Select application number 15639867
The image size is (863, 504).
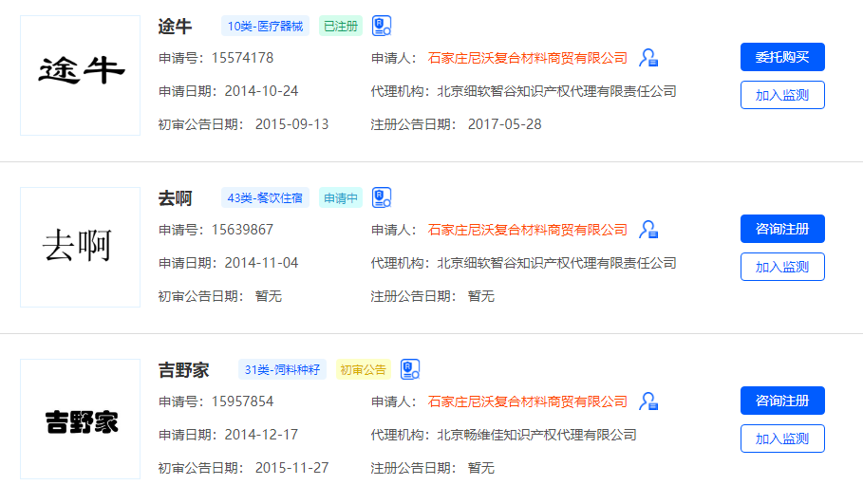point(242,230)
